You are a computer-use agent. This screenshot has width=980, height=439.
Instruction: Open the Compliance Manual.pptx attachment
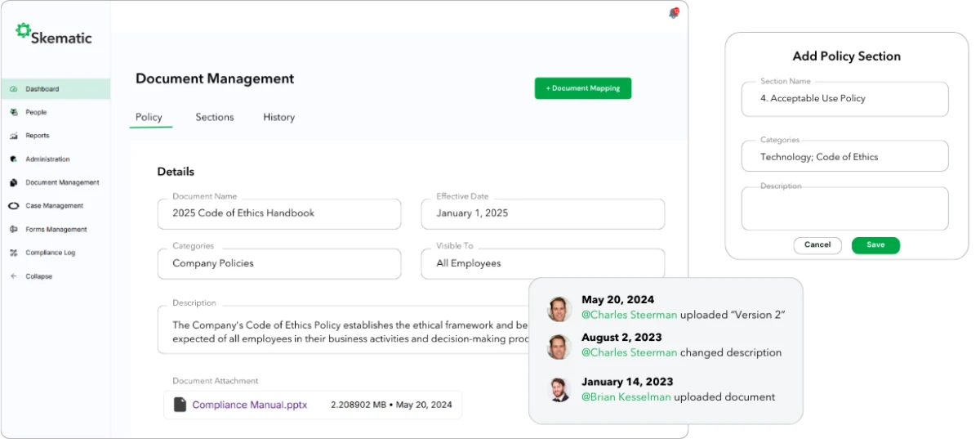(x=249, y=405)
